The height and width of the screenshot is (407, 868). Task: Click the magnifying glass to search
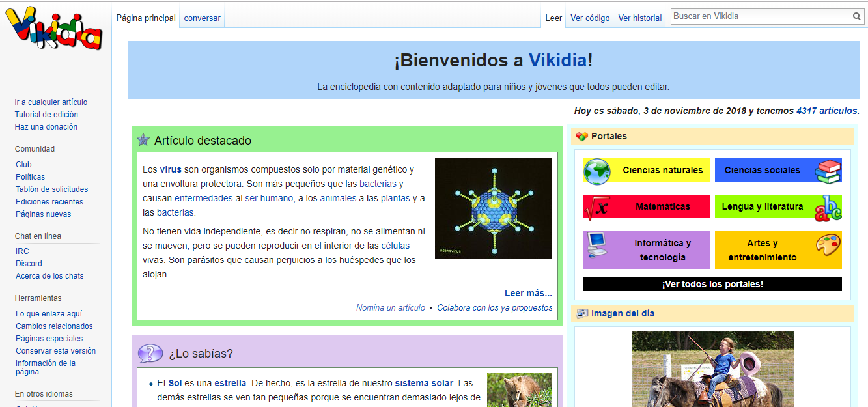[856, 16]
